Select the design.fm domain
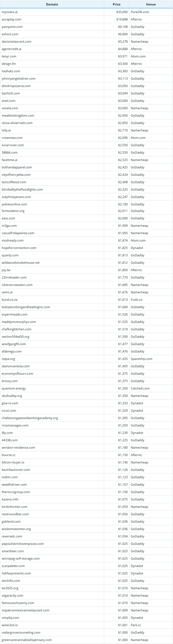This screenshot has width=173, height=644. 9,64
